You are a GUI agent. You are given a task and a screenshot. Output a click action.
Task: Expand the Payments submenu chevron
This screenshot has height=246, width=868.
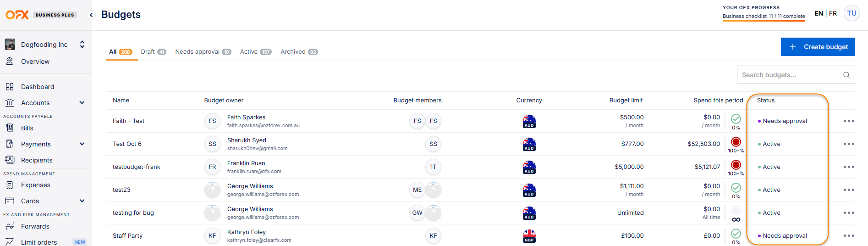82,144
